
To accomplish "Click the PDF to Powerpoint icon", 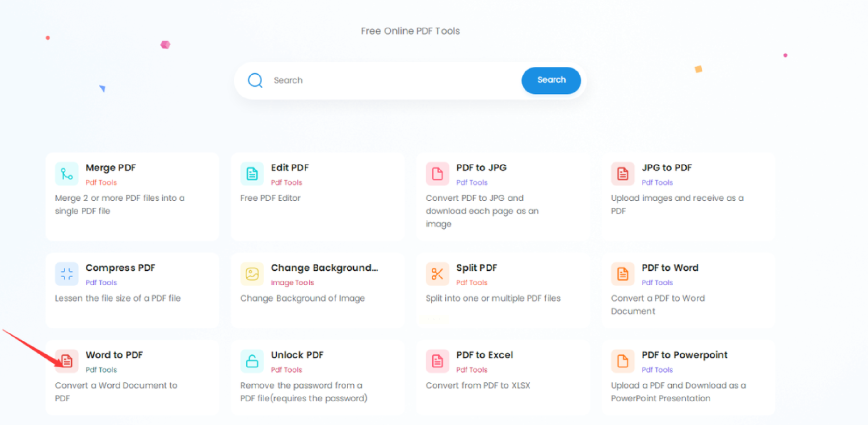I will tap(622, 361).
